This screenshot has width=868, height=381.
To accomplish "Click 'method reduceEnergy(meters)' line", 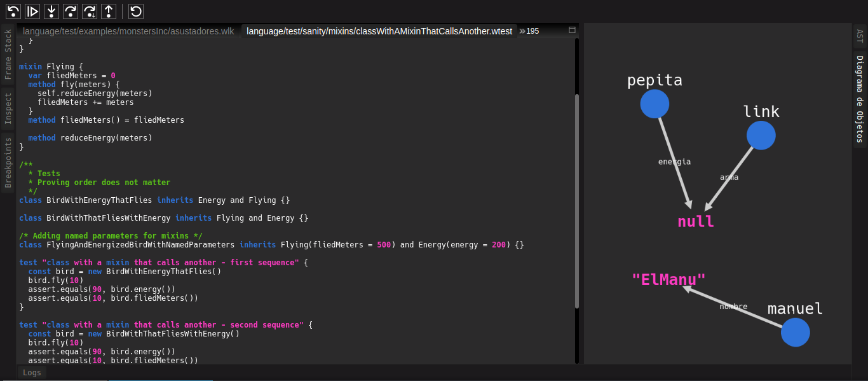I will pyautogui.click(x=90, y=137).
